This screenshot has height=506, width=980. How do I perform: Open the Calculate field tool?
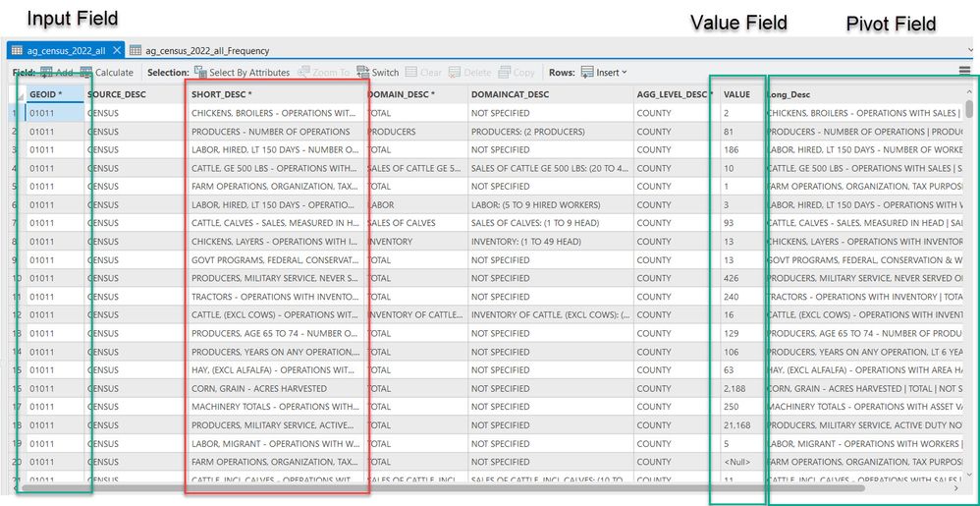[x=86, y=73]
